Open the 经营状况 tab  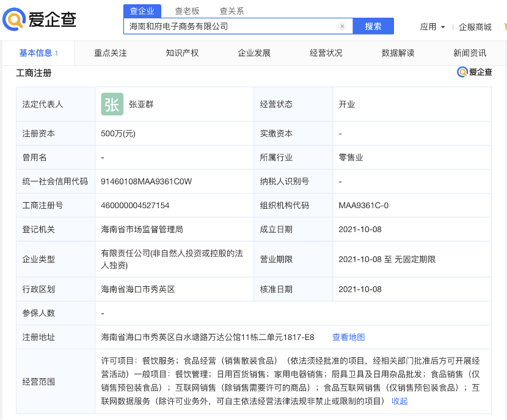[326, 53]
